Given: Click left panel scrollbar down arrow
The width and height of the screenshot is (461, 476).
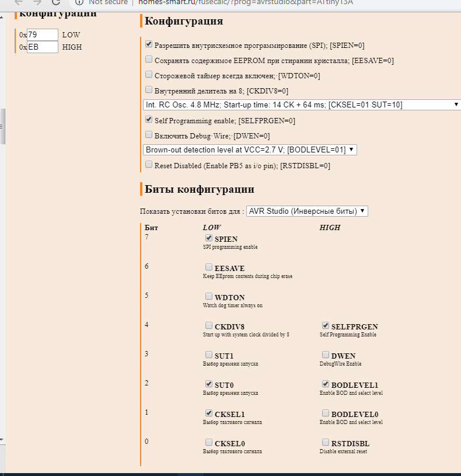Looking at the screenshot, I should pos(2,440).
